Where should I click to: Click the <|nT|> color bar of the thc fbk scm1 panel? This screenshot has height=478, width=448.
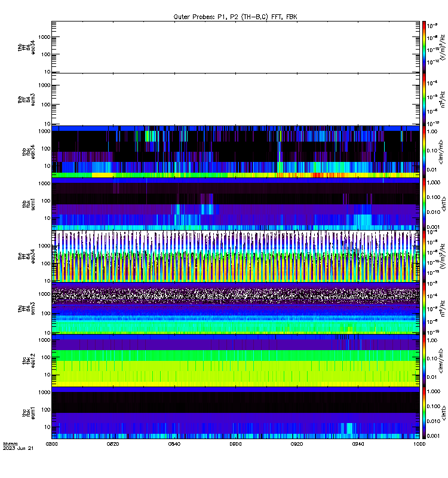[x=424, y=413]
